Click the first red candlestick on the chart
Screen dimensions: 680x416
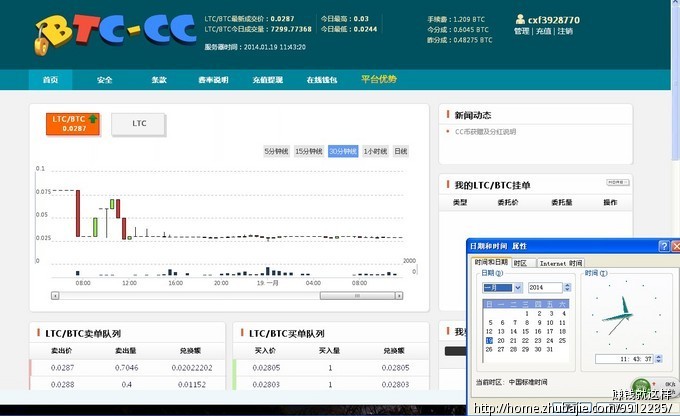[x=78, y=213]
